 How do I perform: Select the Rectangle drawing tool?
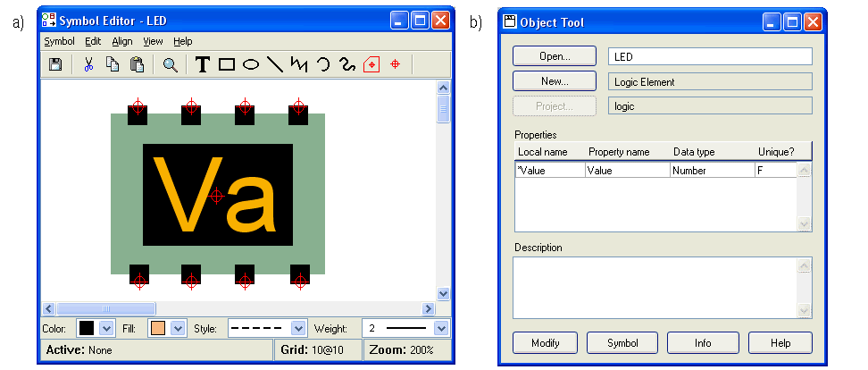coord(227,64)
